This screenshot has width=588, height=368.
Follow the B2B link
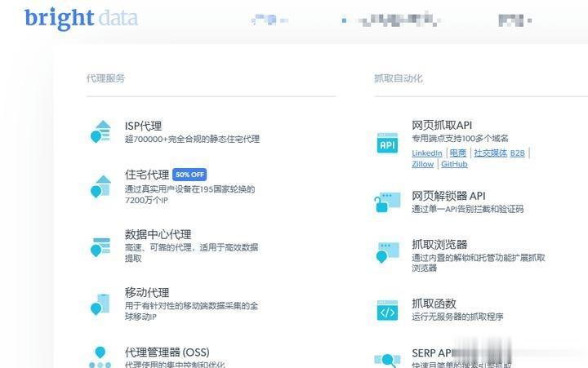pyautogui.click(x=518, y=153)
